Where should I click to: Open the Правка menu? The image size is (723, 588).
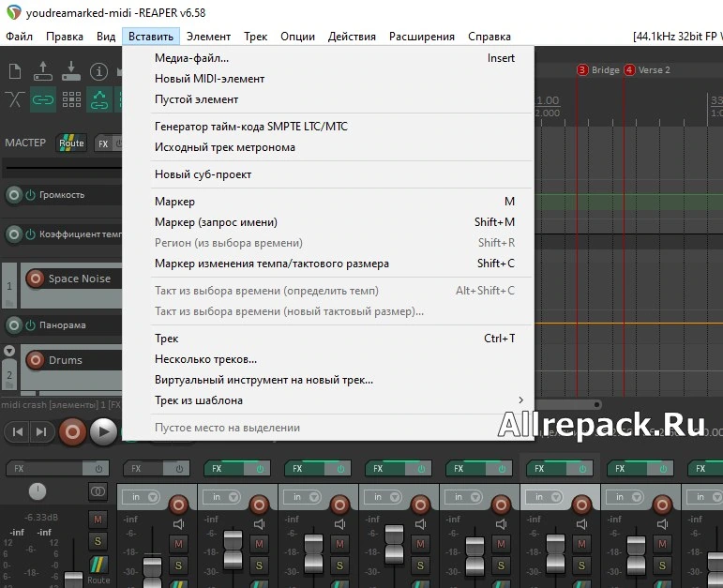[65, 37]
